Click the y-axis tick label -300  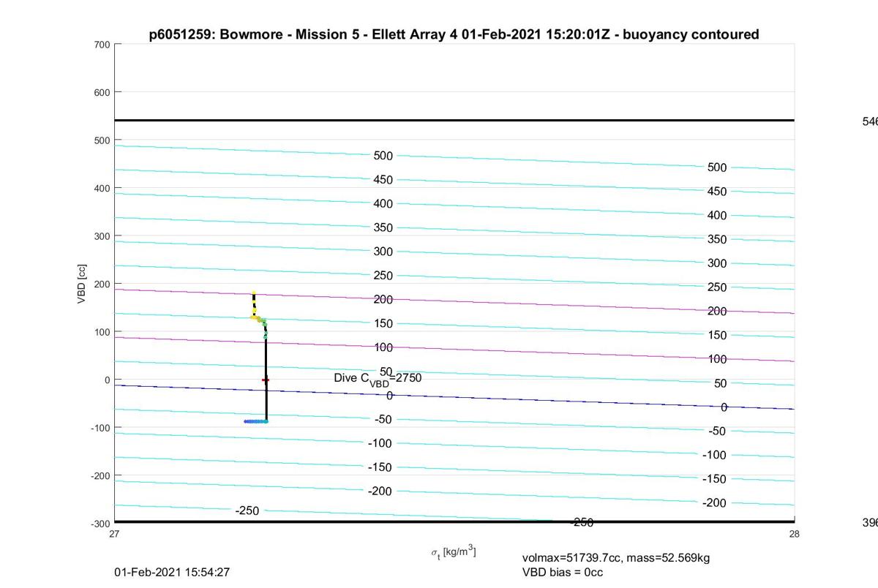pyautogui.click(x=100, y=524)
